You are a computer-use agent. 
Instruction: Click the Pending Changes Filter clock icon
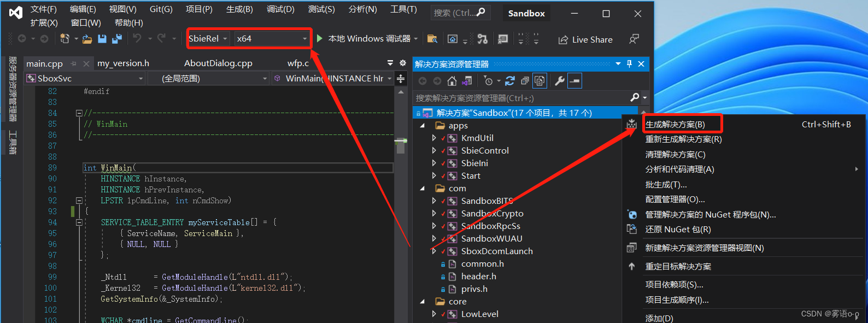tap(489, 81)
